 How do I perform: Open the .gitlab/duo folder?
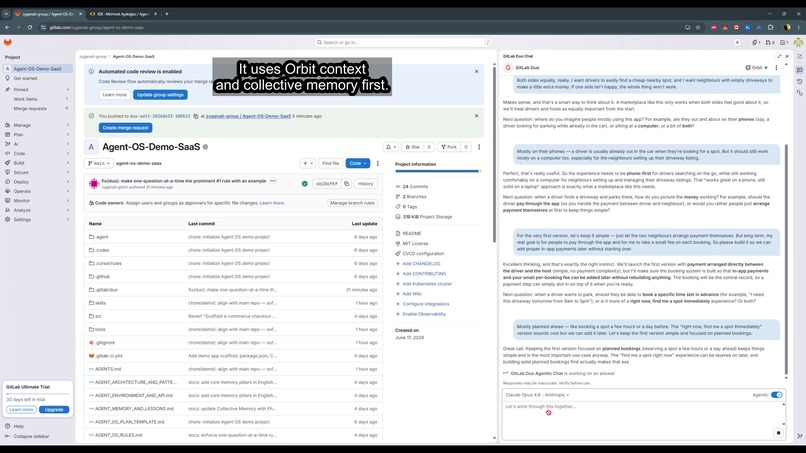click(x=106, y=289)
